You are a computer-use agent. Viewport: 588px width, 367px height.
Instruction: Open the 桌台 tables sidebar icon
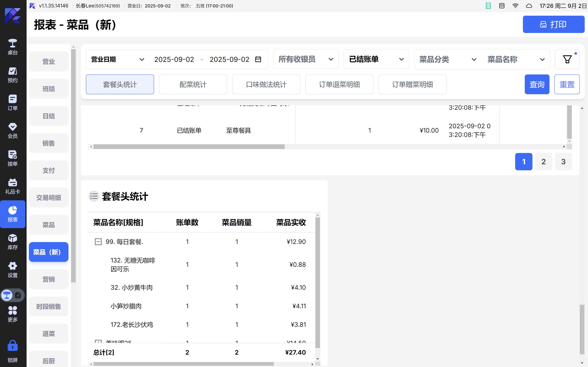coord(13,47)
